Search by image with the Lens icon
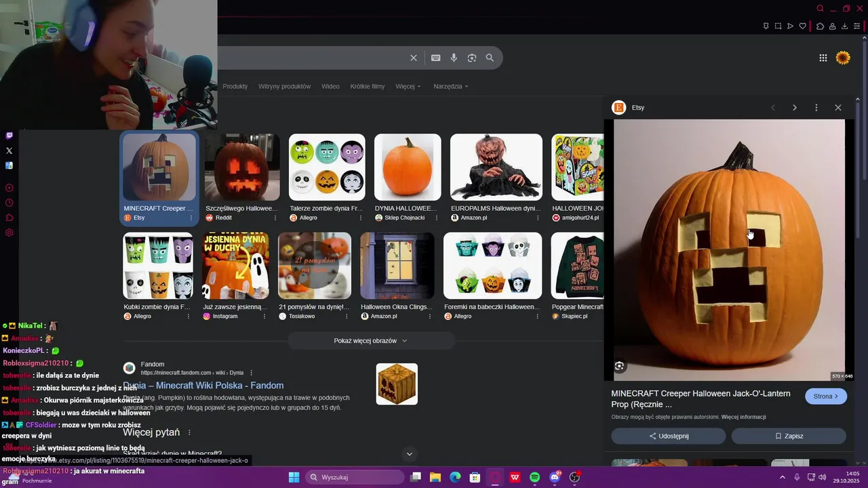 472,58
